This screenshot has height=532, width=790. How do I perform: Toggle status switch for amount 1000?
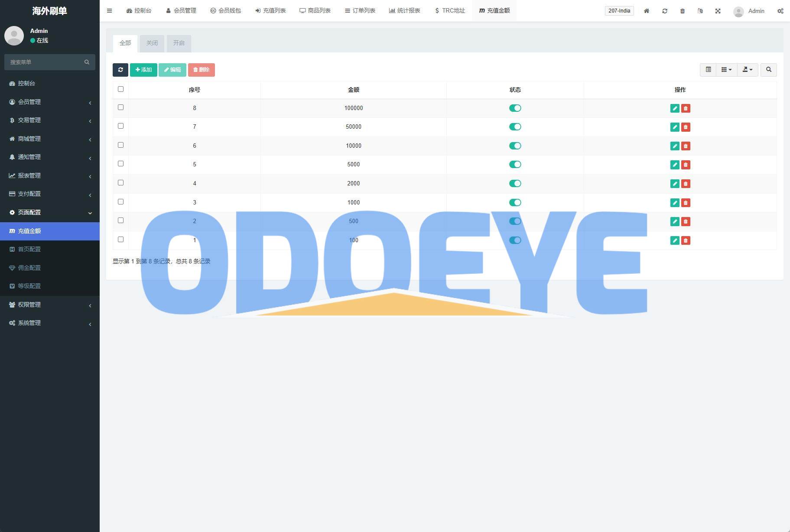[x=515, y=202]
